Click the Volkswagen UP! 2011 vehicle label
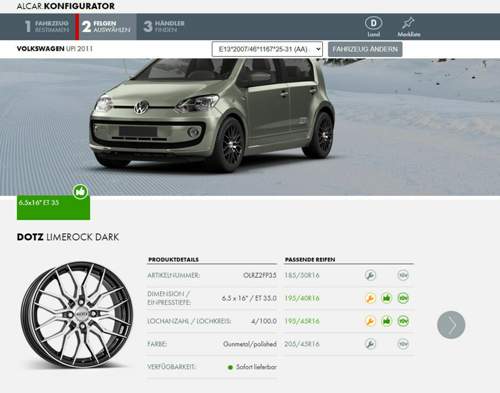 [55, 49]
